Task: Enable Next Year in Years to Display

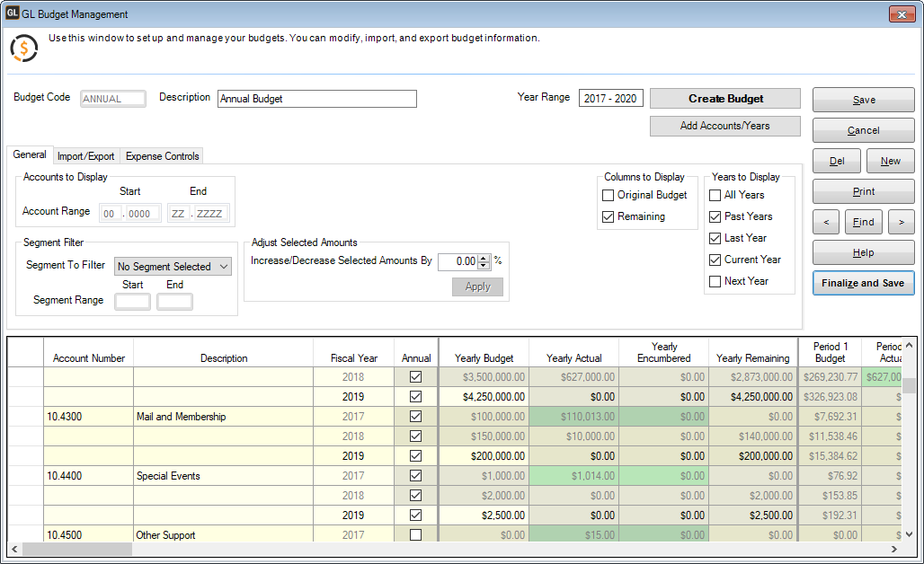Action: 715,281
